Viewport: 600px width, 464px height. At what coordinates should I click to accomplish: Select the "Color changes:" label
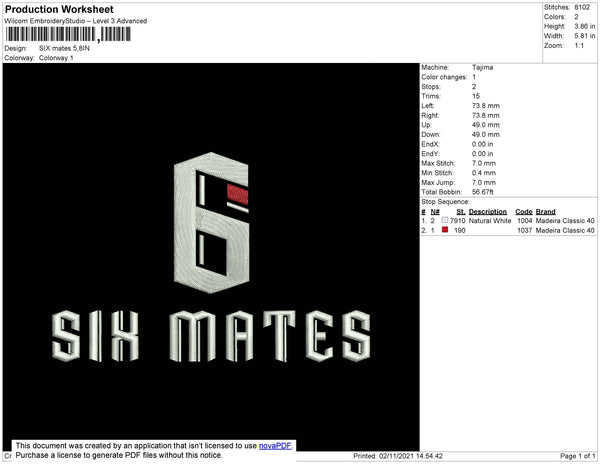(444, 77)
